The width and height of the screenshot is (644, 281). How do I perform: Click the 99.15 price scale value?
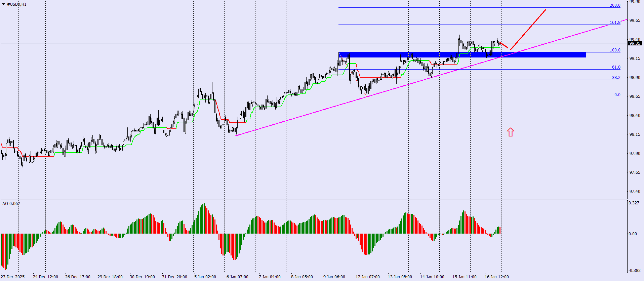point(635,58)
